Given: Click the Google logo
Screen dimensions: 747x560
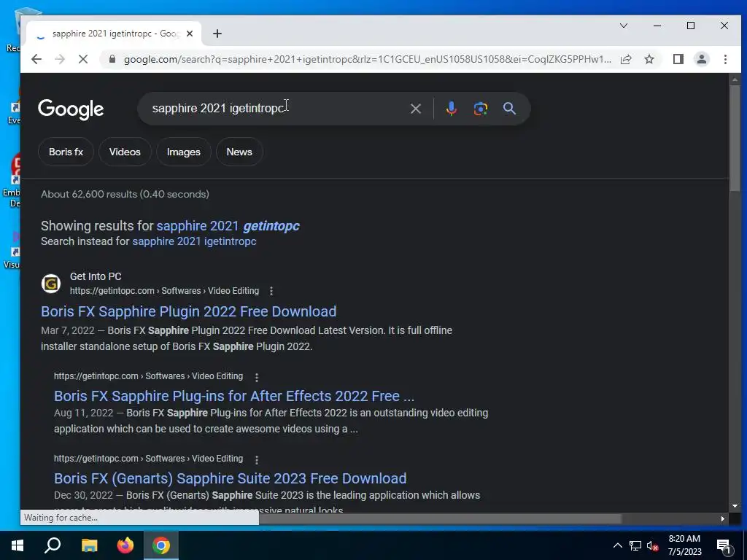Looking at the screenshot, I should tap(71, 109).
